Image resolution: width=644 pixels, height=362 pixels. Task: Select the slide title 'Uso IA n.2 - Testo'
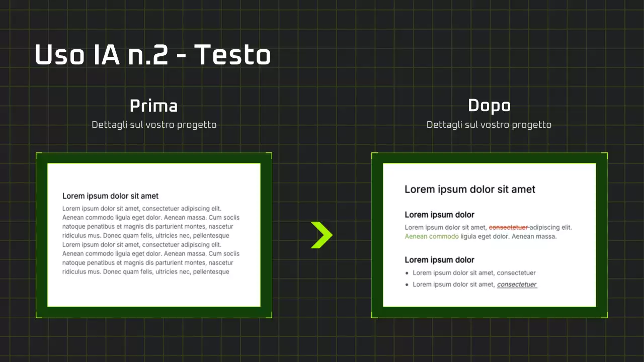153,55
